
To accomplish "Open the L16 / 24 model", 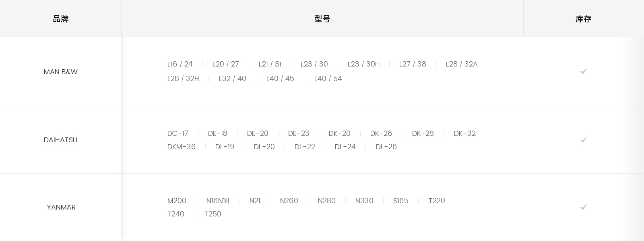I will [x=180, y=64].
